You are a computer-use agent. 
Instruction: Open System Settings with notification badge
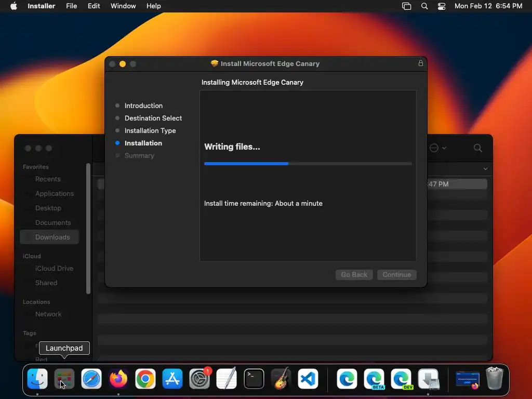pos(199,379)
